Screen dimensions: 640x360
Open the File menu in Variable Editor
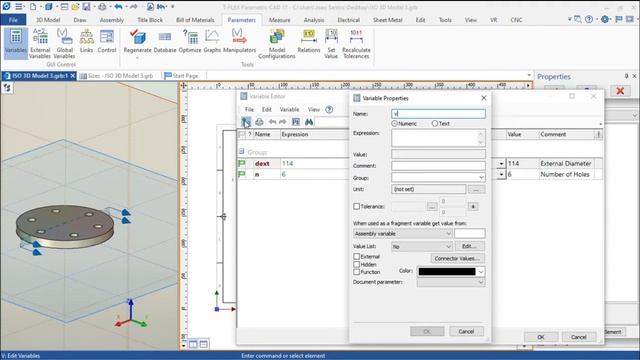click(249, 109)
